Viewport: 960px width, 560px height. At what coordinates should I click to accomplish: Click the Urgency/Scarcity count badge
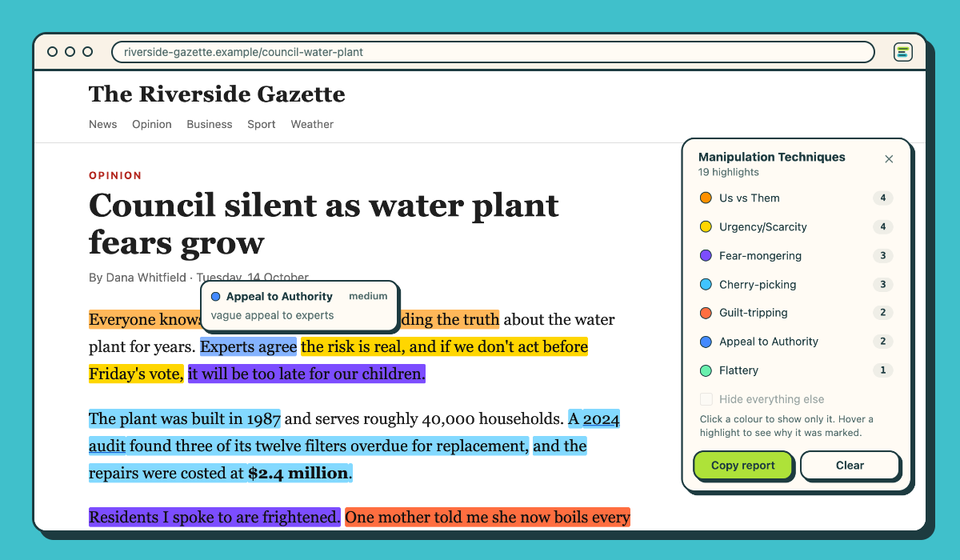tap(883, 226)
